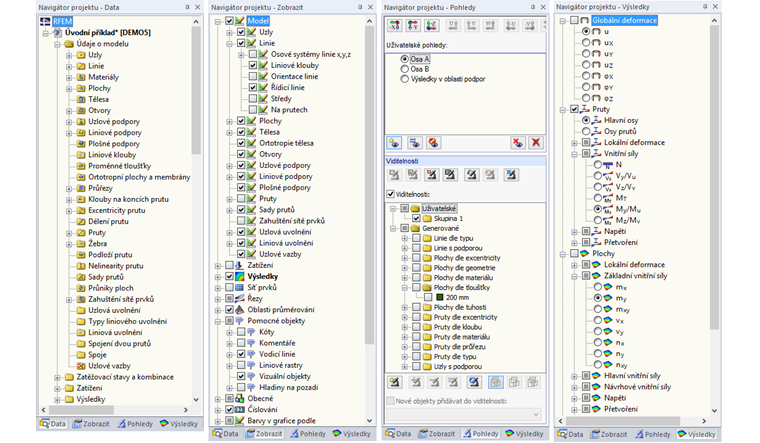Expand the Plochy node in Zobrazit tree

pos(229,121)
